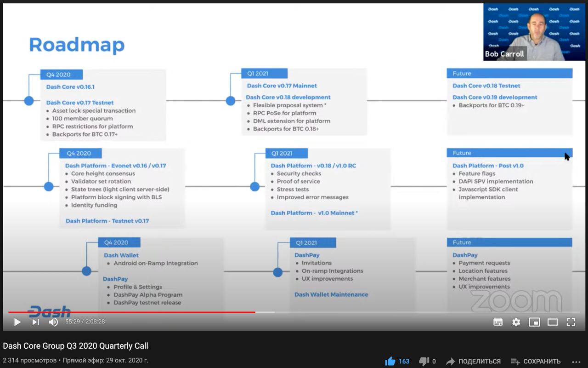
Task: Click the like count 163
Action: [x=404, y=362]
